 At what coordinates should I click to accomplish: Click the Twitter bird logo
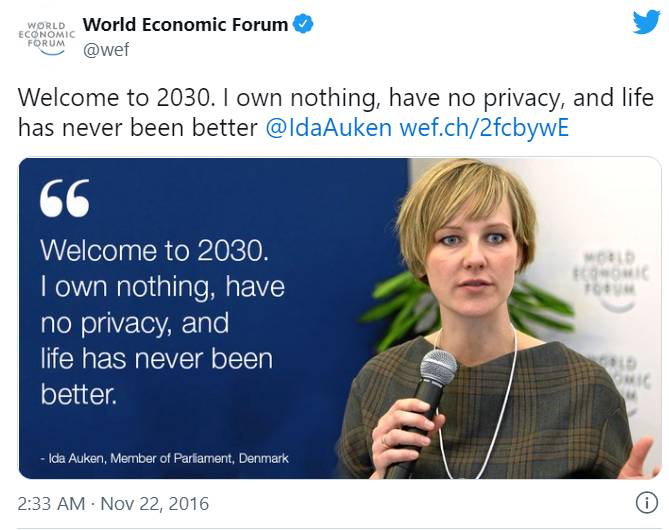pos(646,24)
